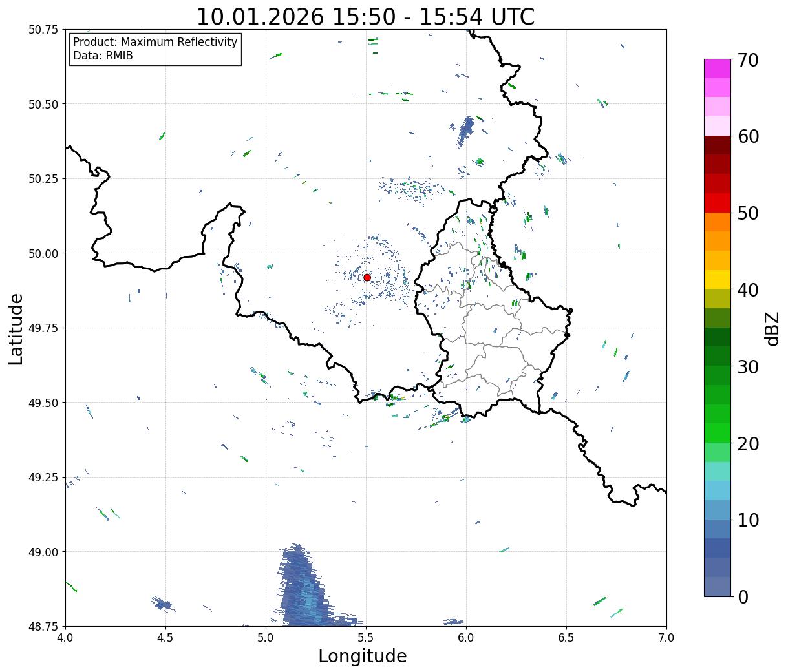The image size is (788, 672).
Task: Click the colorbar tick label 30
Action: [747, 366]
